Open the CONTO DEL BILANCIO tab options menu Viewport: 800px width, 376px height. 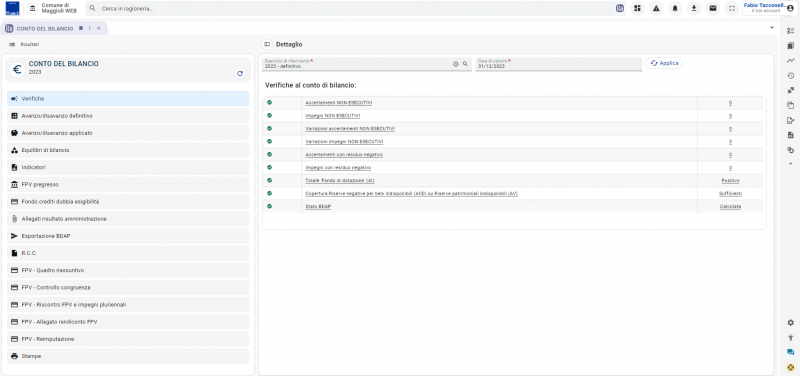click(90, 29)
